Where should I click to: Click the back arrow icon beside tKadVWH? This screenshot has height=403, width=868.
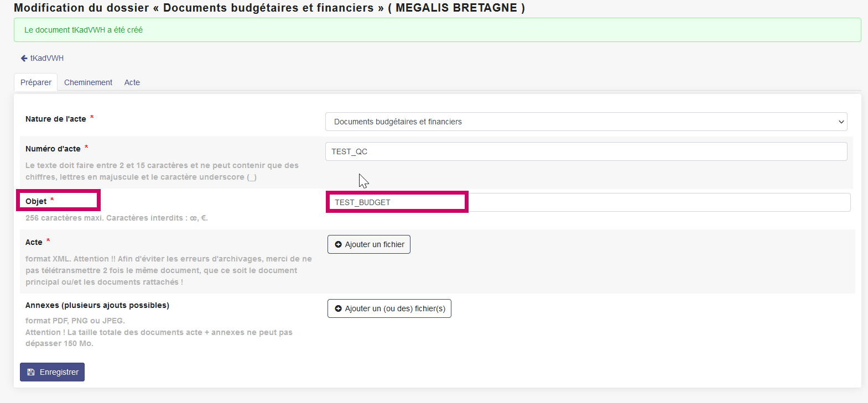tap(24, 58)
